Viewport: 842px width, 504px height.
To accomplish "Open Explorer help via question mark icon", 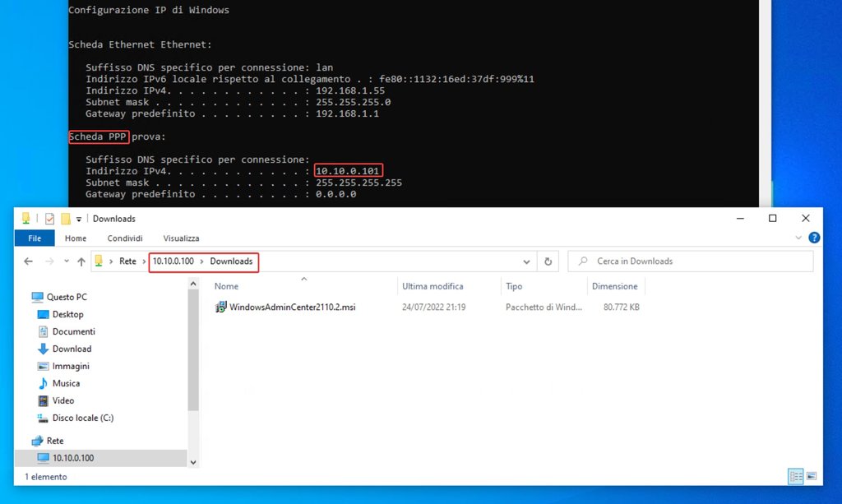I will 814,238.
